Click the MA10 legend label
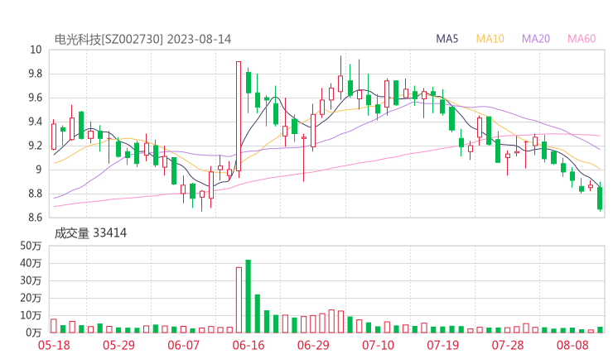This screenshot has height=364, width=613. [490, 39]
